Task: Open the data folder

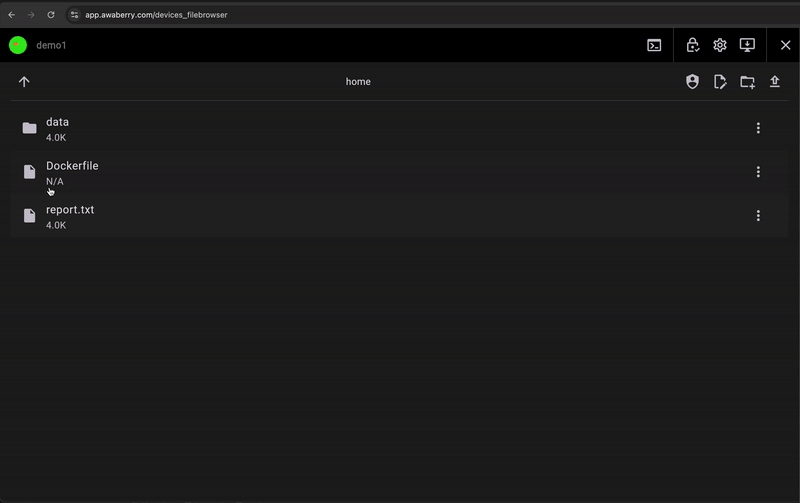Action: (x=399, y=128)
